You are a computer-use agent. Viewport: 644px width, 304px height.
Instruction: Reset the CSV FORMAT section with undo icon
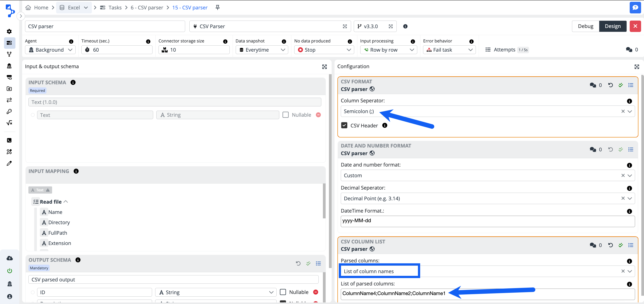(610, 85)
